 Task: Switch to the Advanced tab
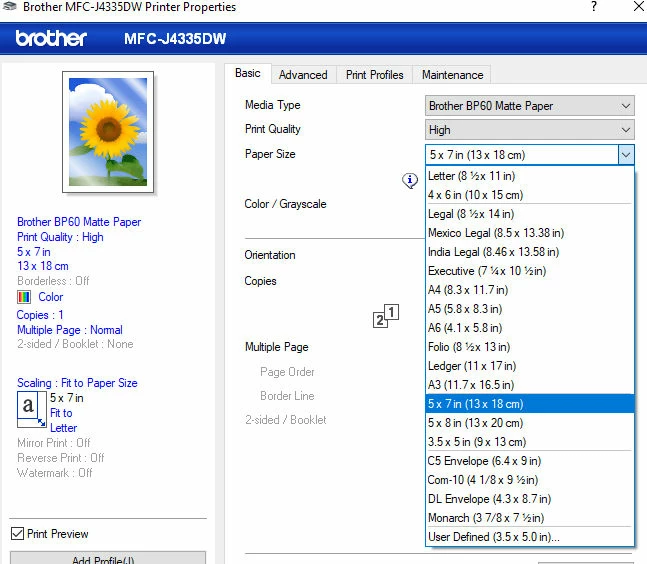pyautogui.click(x=303, y=75)
